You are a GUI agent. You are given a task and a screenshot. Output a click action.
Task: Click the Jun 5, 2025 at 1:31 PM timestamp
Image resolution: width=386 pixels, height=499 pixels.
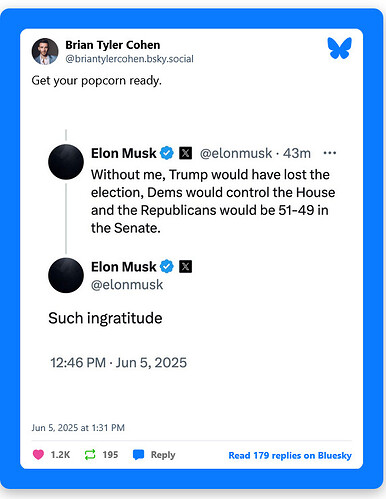click(78, 428)
